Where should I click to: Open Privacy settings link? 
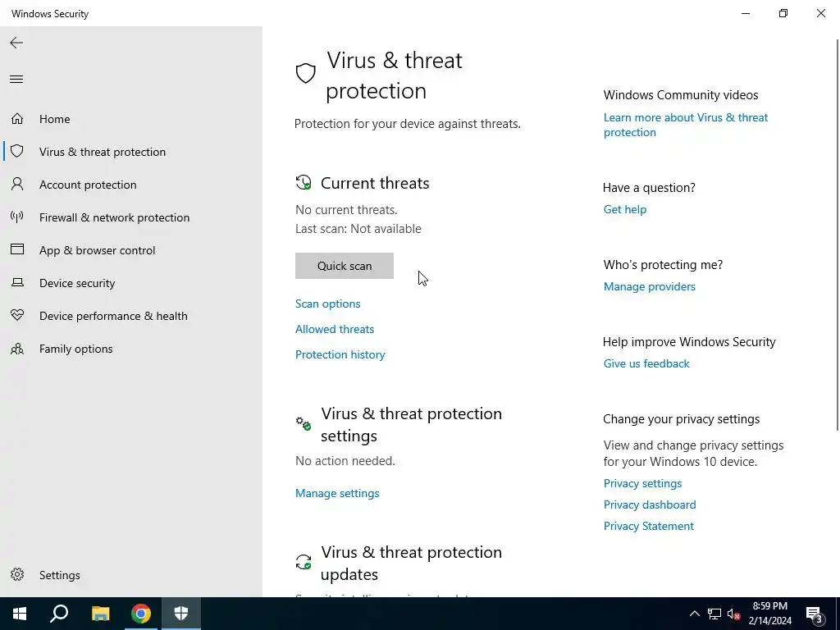[643, 483]
